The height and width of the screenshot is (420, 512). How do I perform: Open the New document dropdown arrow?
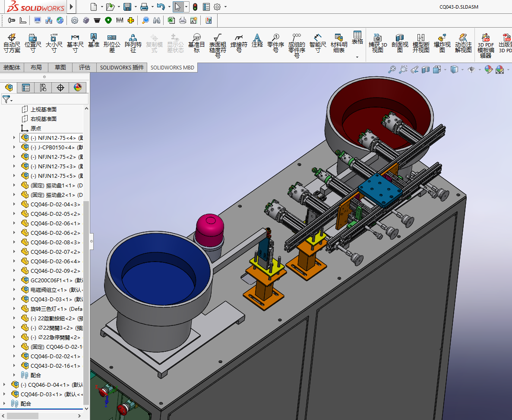coord(102,7)
